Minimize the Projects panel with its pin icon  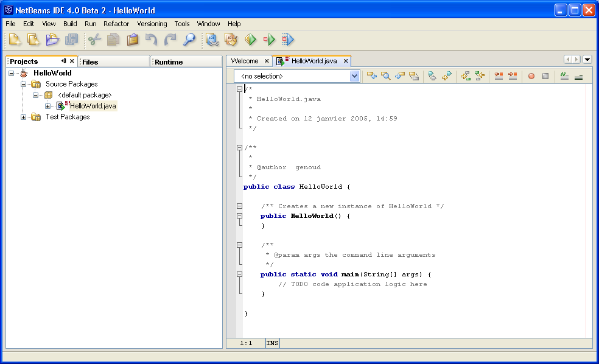[63, 61]
